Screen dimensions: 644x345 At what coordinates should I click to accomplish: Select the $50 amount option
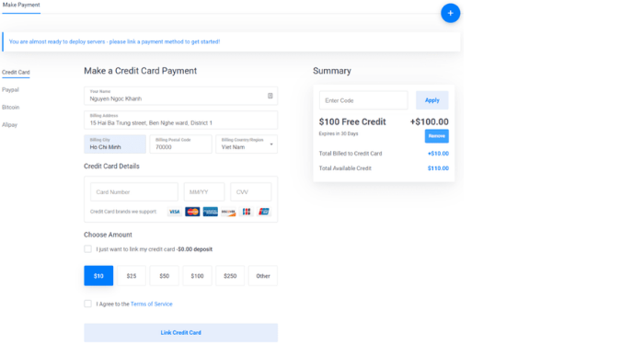pos(165,276)
